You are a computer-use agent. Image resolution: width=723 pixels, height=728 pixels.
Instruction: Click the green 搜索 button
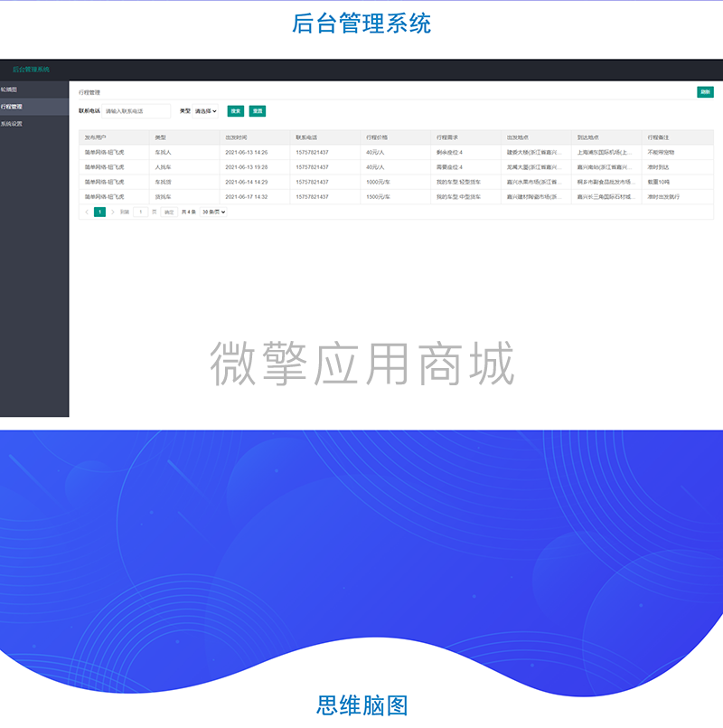236,111
